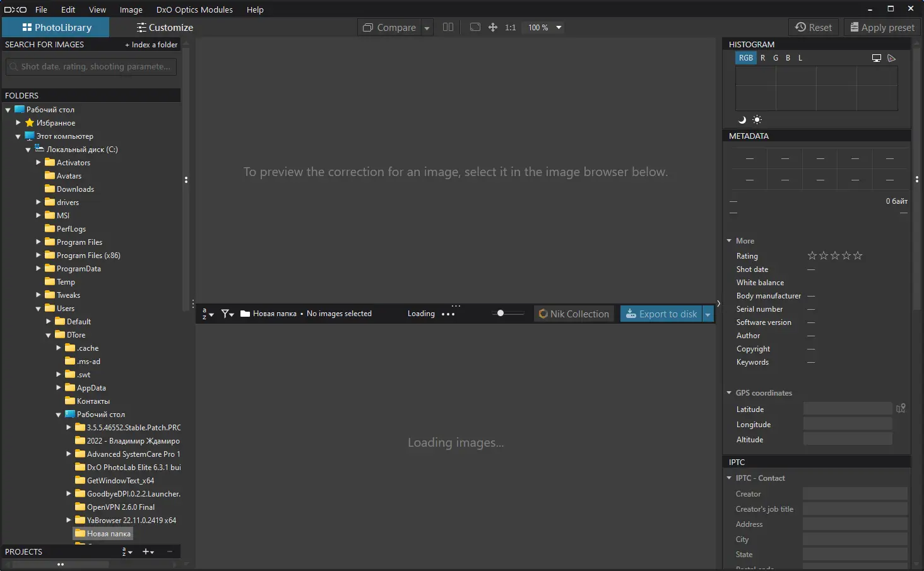The height and width of the screenshot is (571, 924).
Task: Set rating to one star
Action: 812,256
